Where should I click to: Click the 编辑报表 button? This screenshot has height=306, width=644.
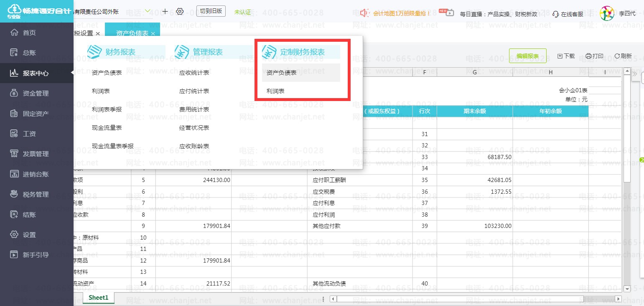point(527,56)
